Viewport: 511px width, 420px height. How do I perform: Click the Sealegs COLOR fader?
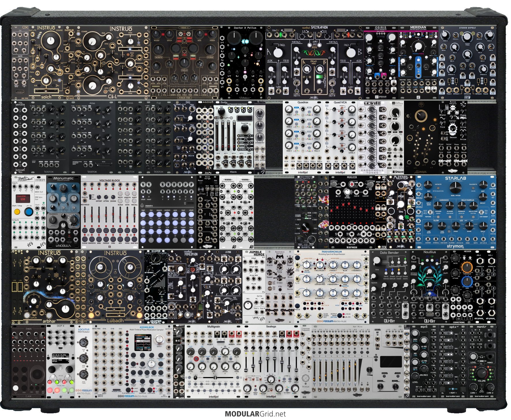282,364
